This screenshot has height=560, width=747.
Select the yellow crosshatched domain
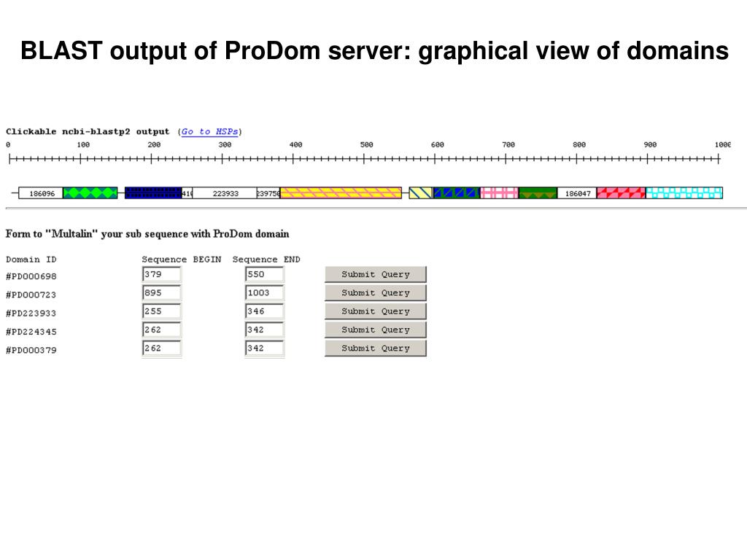341,192
